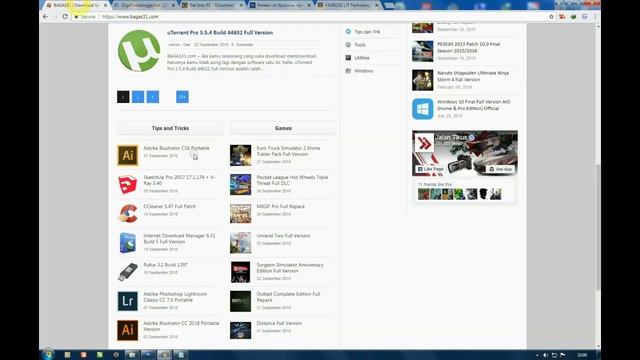
Task: Open Euro Truck Simulator 2 Krone Trailer post
Action: point(288,151)
